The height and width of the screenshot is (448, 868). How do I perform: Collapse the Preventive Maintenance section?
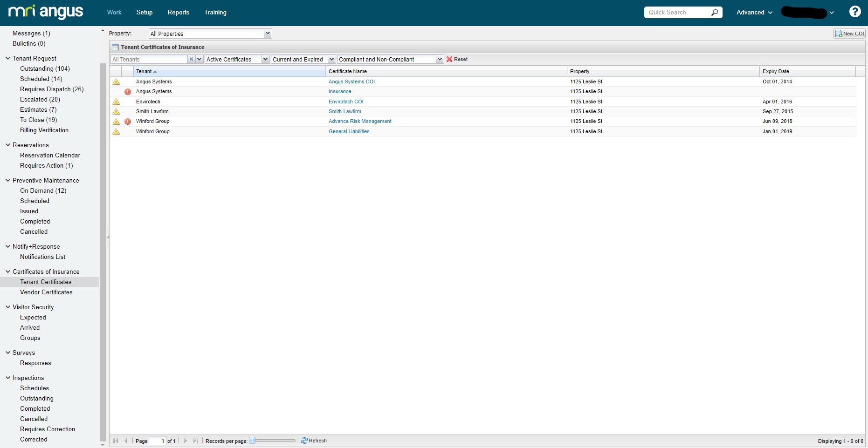click(8, 180)
